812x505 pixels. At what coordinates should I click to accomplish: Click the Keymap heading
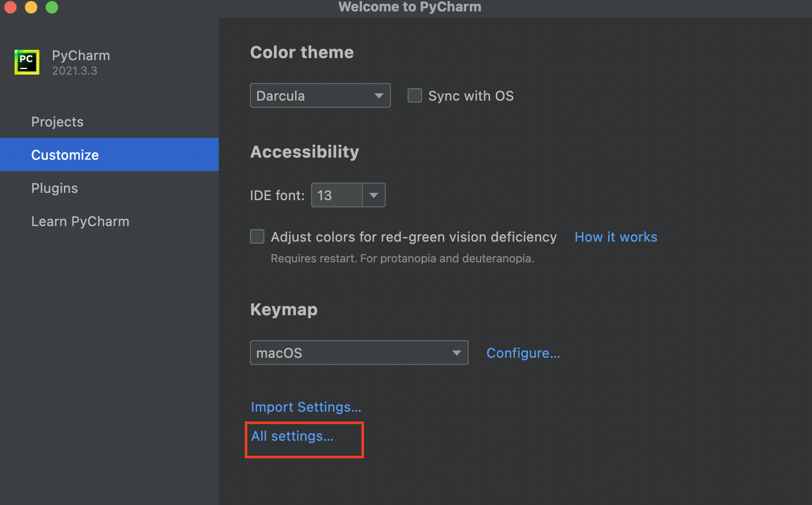point(284,310)
